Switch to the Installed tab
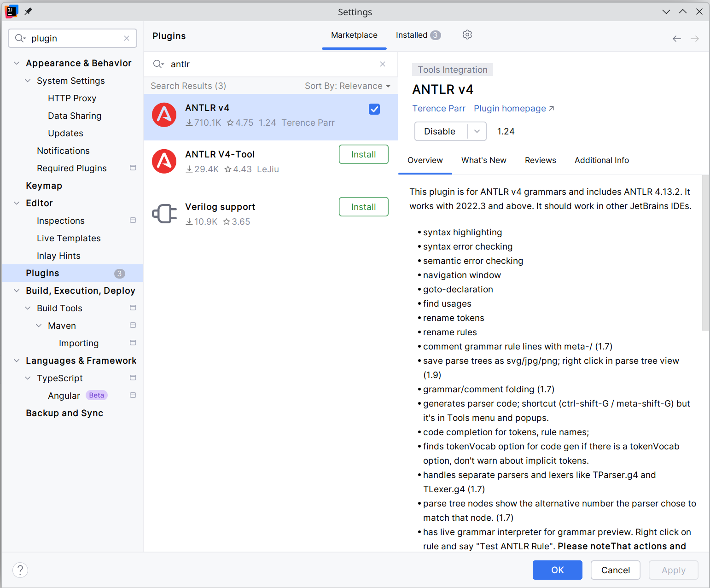The height and width of the screenshot is (588, 710). [417, 35]
